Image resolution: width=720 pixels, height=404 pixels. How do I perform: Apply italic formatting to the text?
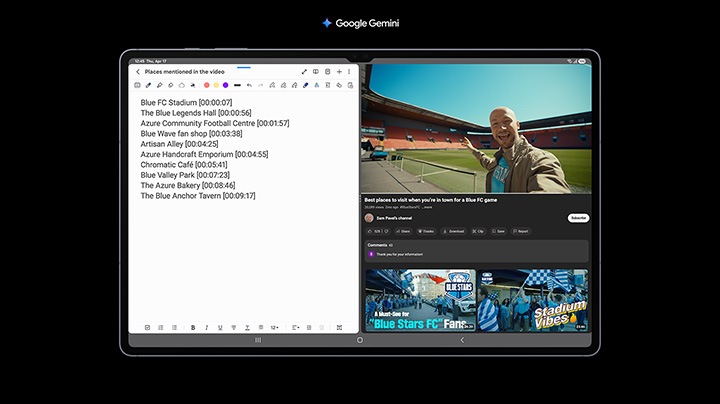[206, 327]
